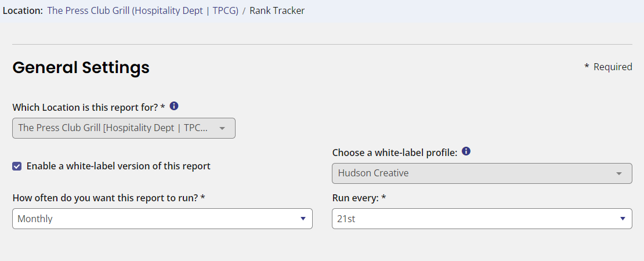Toggle the white-label version checkbox
Image resolution: width=644 pixels, height=261 pixels.
coord(17,166)
